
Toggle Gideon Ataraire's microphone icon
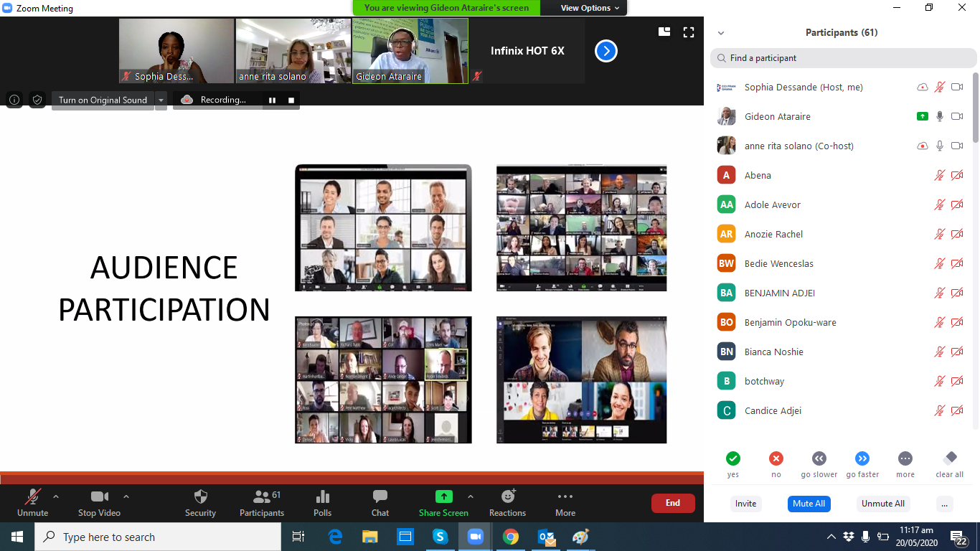tap(940, 116)
